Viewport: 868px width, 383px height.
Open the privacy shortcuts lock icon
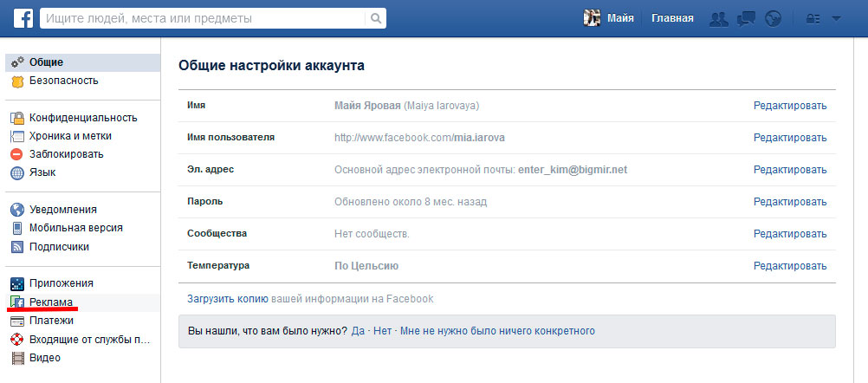(813, 18)
